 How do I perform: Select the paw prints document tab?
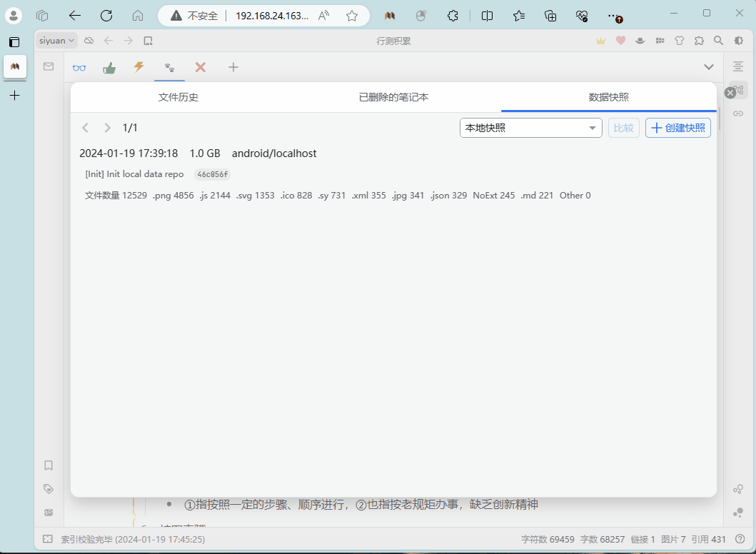(x=168, y=66)
